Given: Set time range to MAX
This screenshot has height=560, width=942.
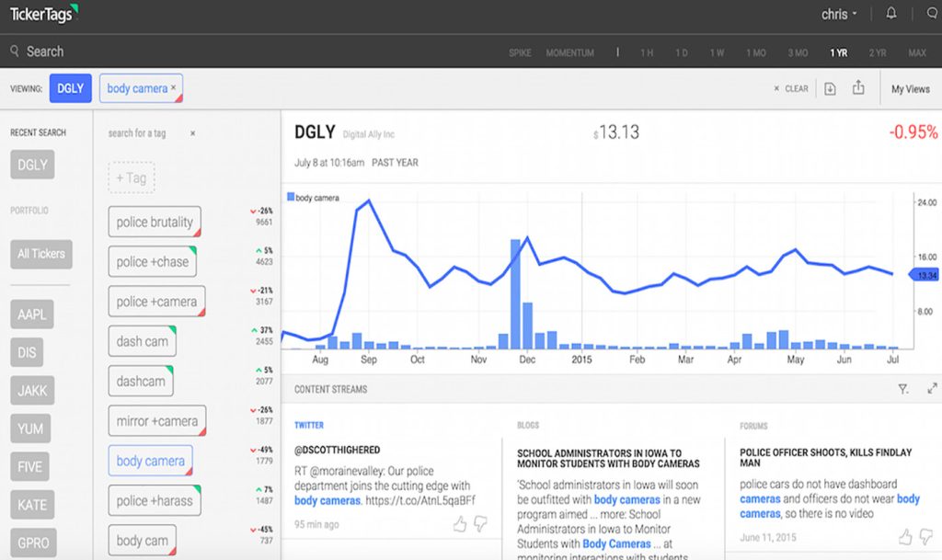Looking at the screenshot, I should (x=917, y=52).
